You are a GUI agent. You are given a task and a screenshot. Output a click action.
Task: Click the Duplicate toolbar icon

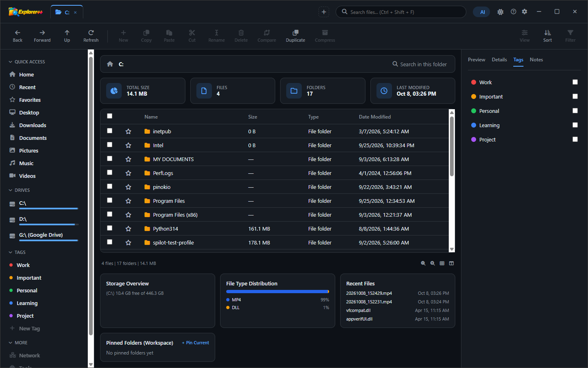click(x=295, y=36)
